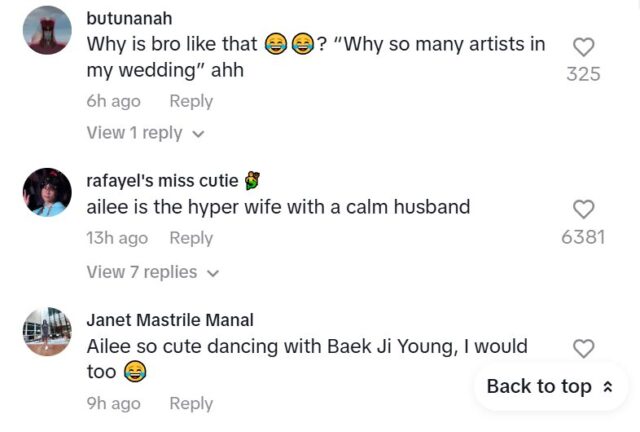Reply to the hyper wife comment
This screenshot has height=432, width=640.
(191, 238)
